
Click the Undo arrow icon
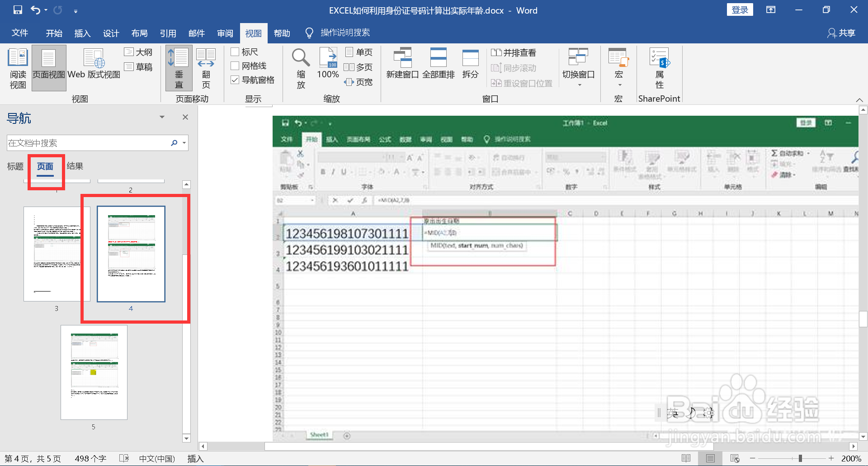pos(35,10)
